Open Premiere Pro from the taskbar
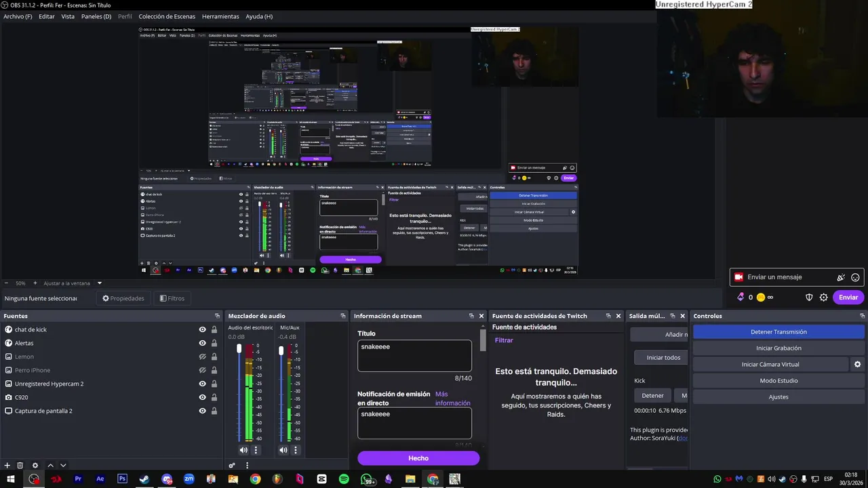 coord(78,479)
